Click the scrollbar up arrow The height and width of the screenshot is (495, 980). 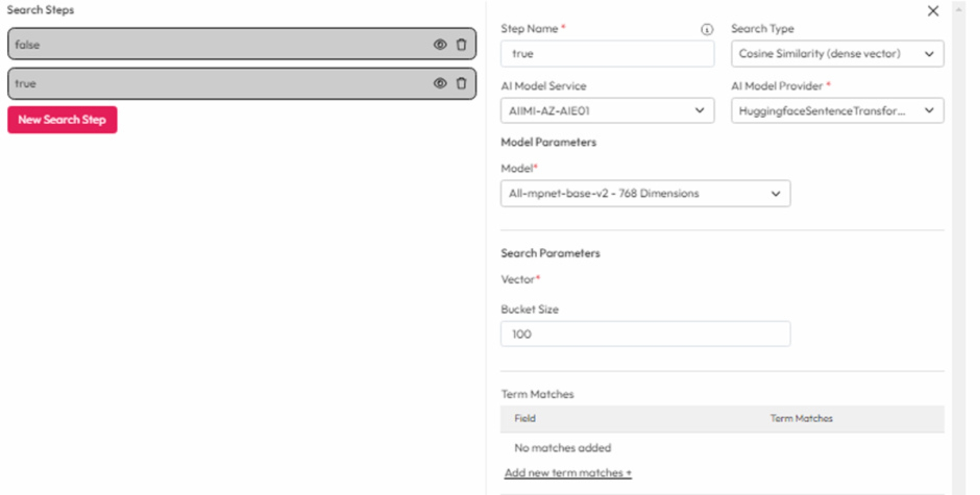tap(958, 9)
